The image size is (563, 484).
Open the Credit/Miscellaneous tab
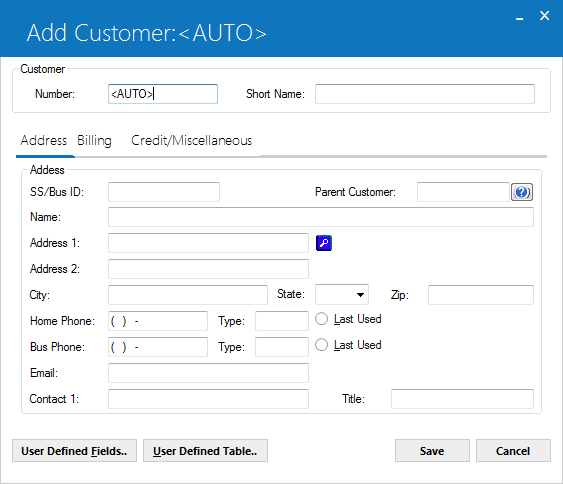(191, 140)
